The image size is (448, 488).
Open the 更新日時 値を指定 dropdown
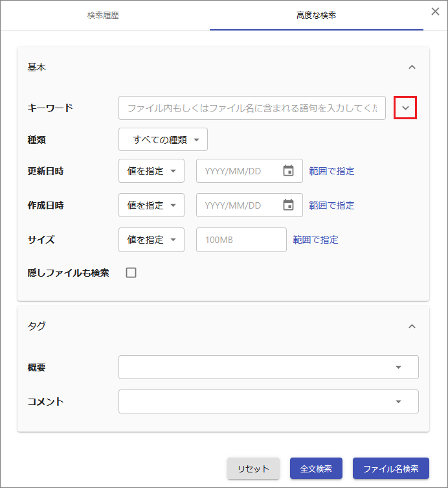151,171
